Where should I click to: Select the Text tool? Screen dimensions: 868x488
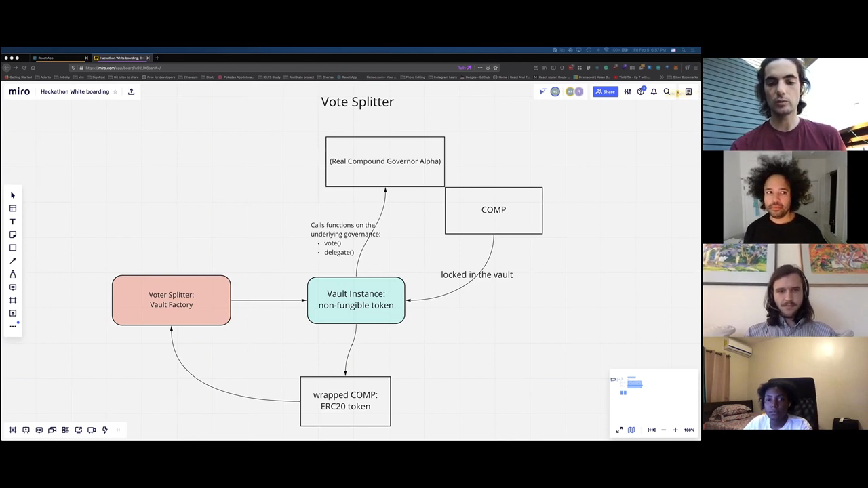click(13, 222)
